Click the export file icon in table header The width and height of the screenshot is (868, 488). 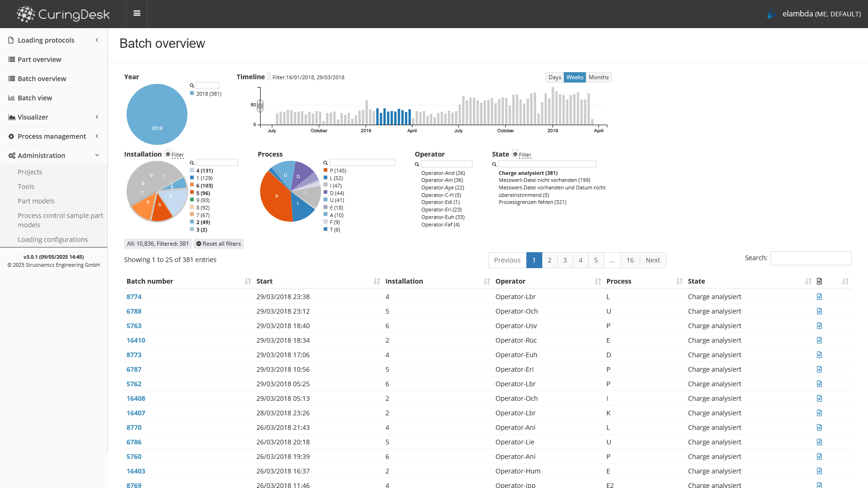tap(819, 281)
